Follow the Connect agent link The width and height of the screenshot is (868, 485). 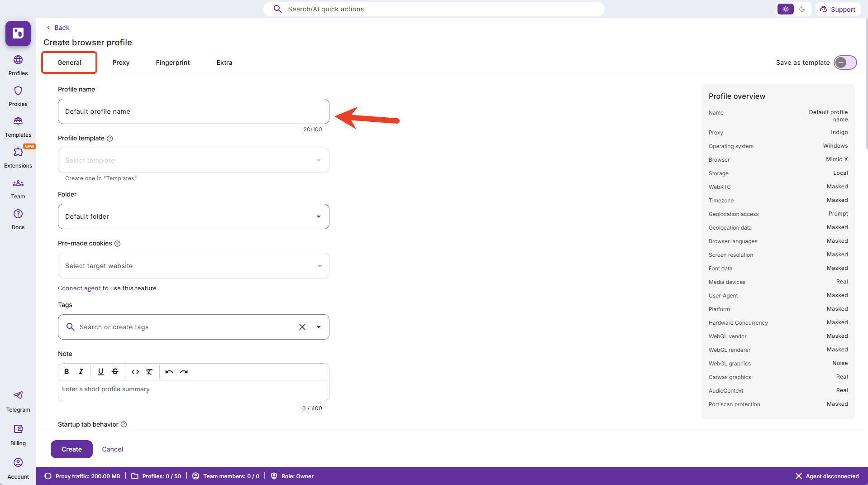pyautogui.click(x=79, y=288)
